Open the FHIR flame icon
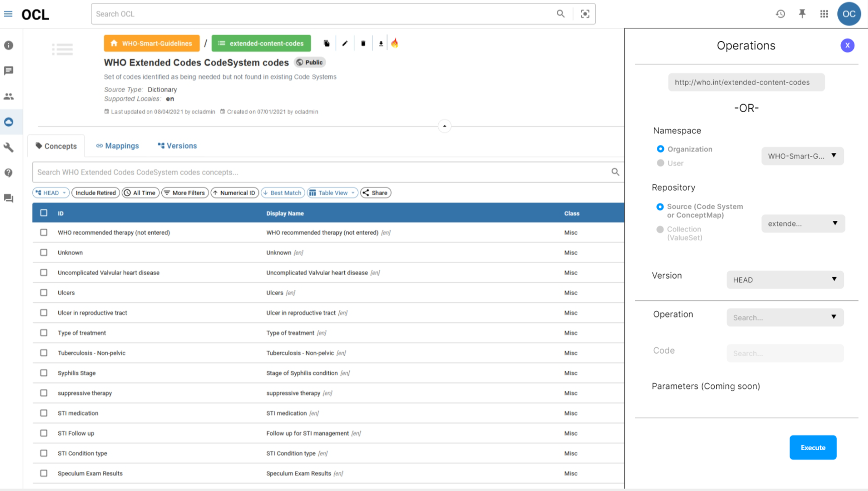Viewport: 868px width, 491px height. coord(395,43)
